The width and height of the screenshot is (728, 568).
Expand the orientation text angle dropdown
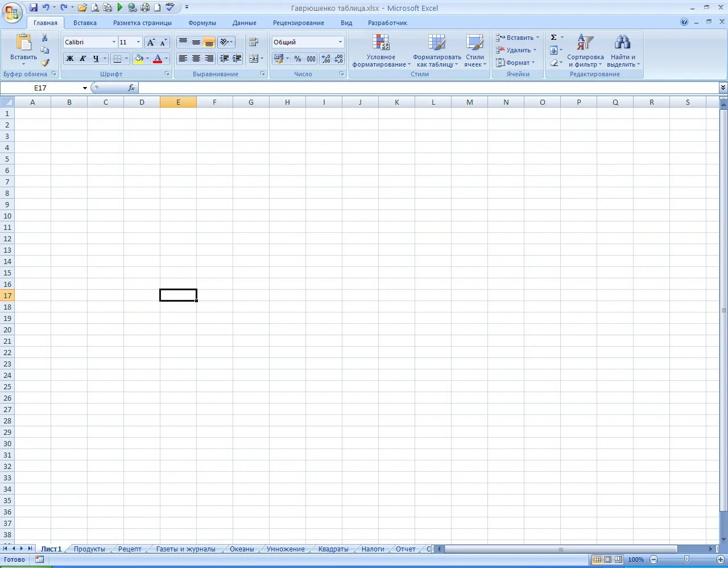pos(231,42)
